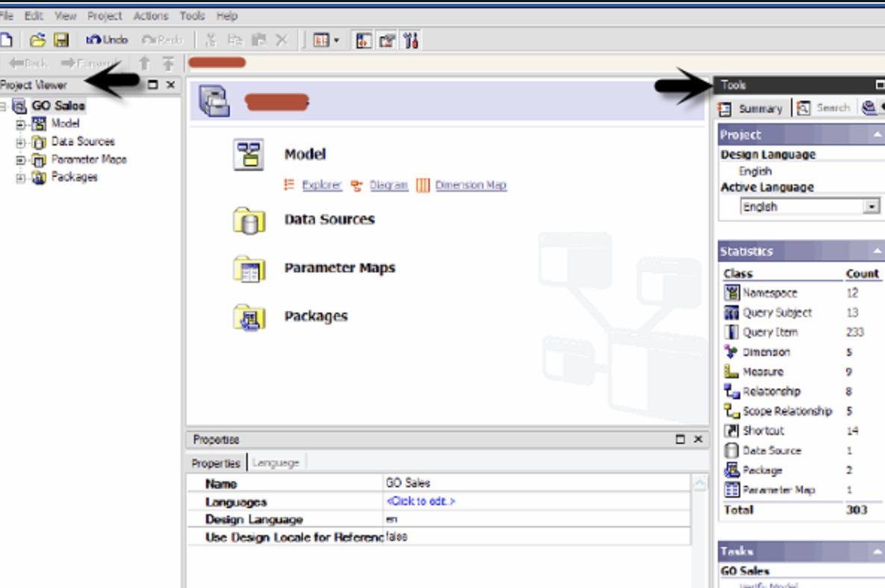This screenshot has height=588, width=885.
Task: Click the Parameter Maps folder icon
Action: tap(248, 269)
